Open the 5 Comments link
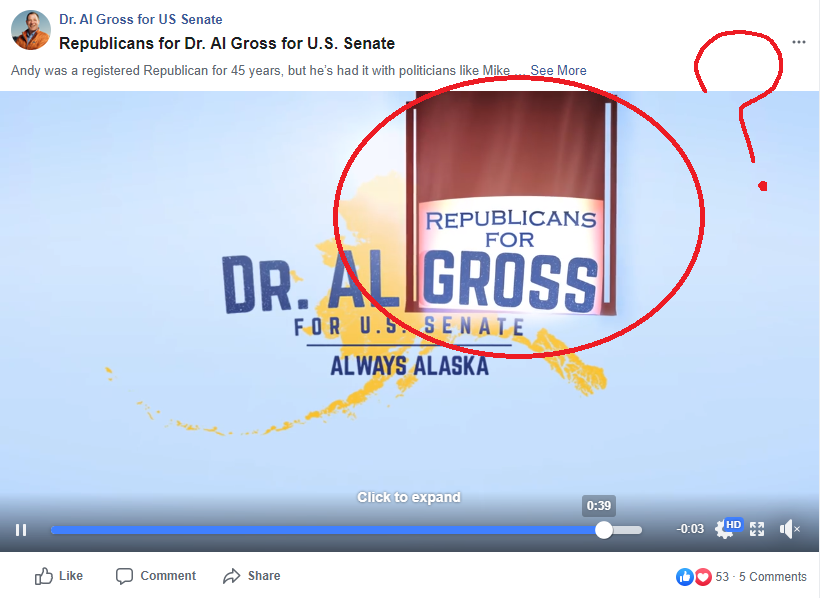The height and width of the screenshot is (598, 820). point(772,577)
